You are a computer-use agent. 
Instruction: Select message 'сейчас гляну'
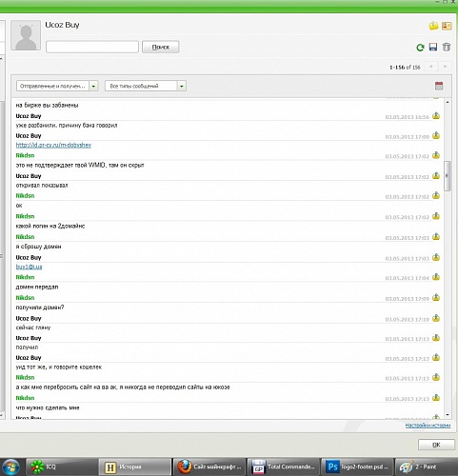[33, 327]
